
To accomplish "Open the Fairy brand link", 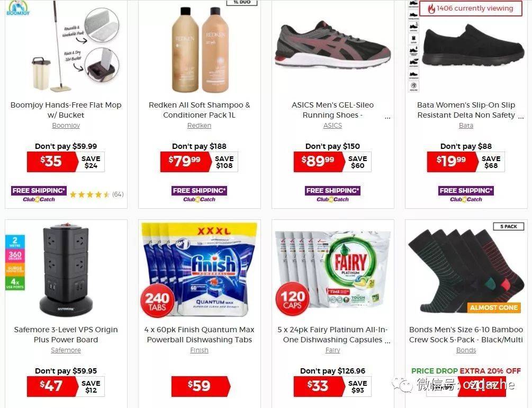I will pos(332,350).
